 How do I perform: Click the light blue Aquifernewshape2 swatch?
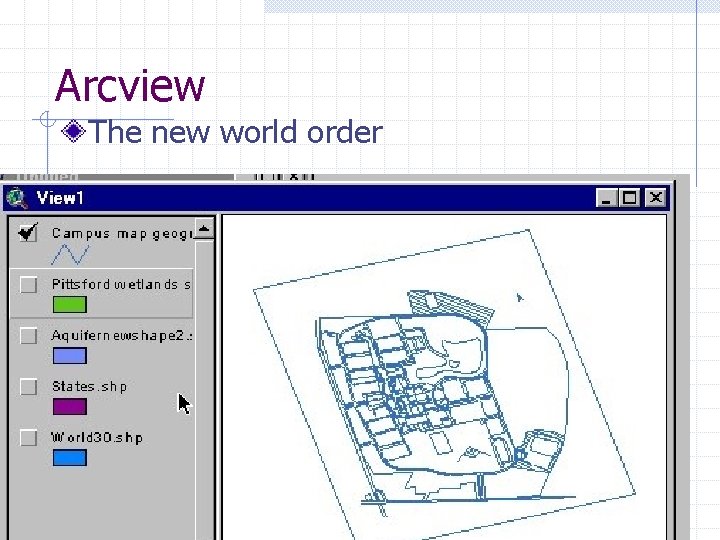pos(70,356)
